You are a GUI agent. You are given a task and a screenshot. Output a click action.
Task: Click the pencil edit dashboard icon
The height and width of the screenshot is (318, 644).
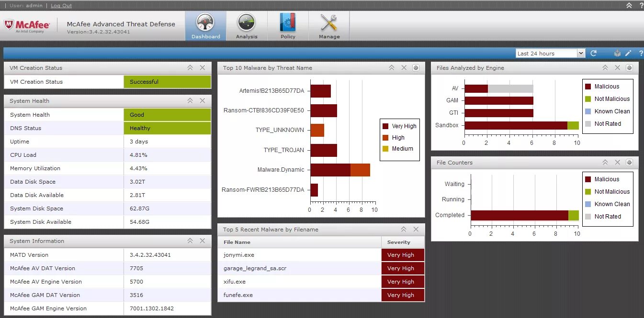pos(628,54)
